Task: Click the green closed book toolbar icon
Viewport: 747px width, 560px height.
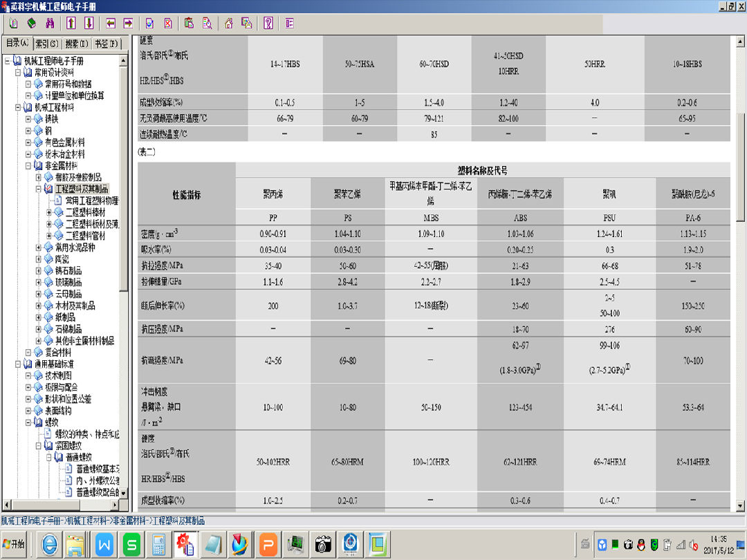Action: click(31, 23)
